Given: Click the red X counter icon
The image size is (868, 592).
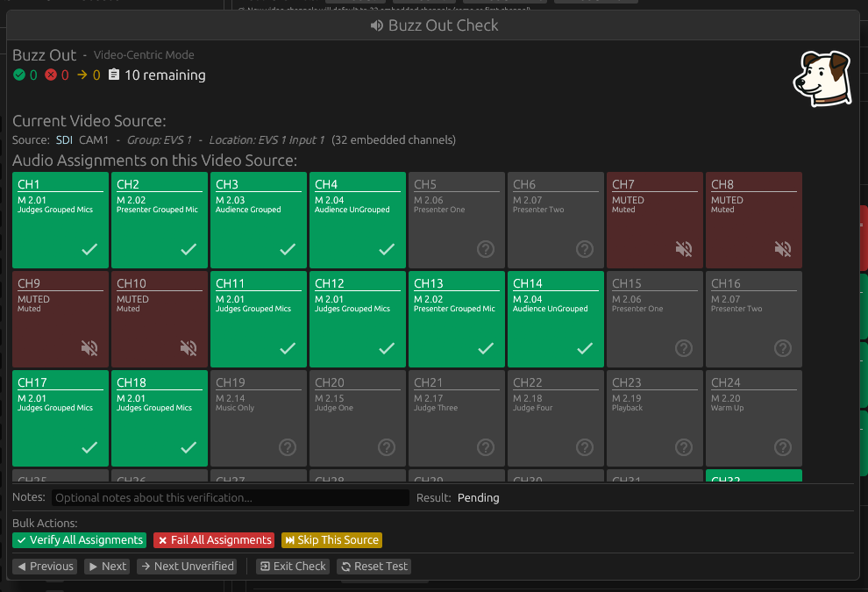Looking at the screenshot, I should 52,75.
